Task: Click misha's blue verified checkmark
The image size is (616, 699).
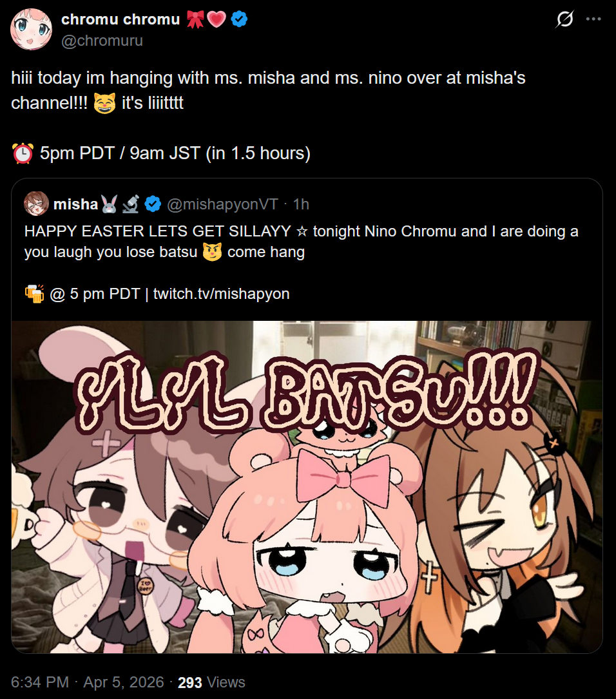Action: point(153,204)
